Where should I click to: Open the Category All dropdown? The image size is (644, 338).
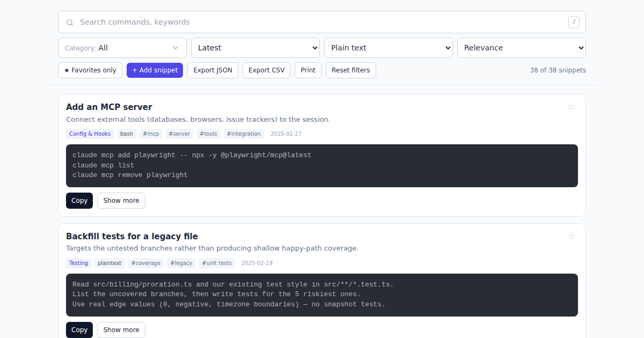122,48
